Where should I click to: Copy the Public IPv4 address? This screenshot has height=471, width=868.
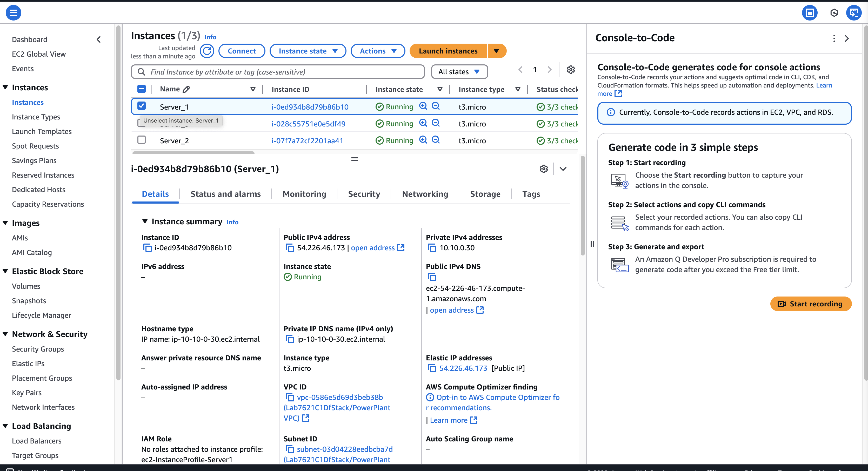289,248
